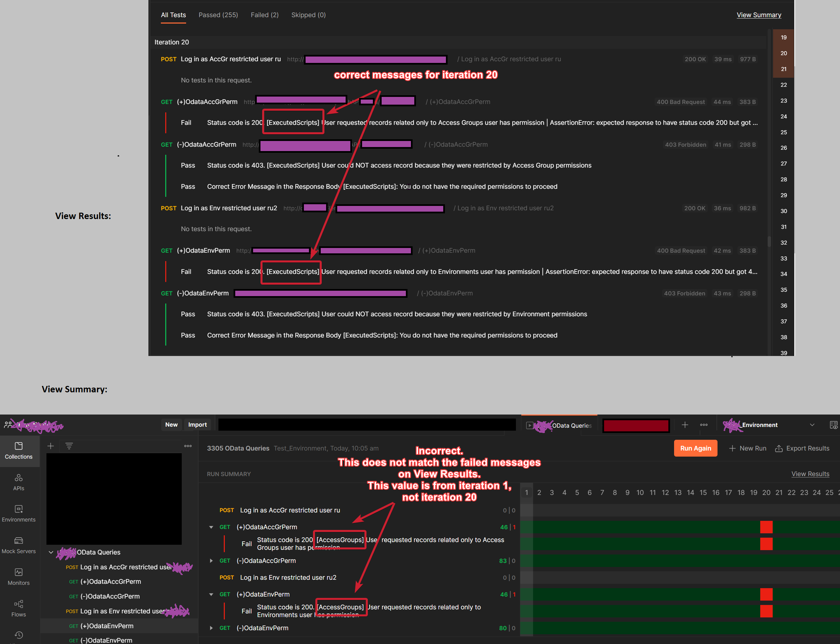Click red failed cell in (+)OdataAccGrPerm row
840x644 pixels.
click(x=766, y=527)
